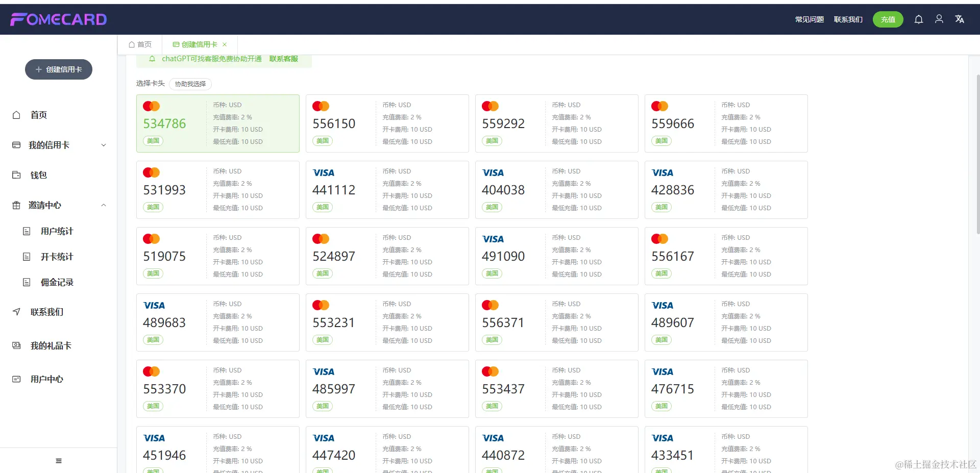Viewport: 980px width, 473px height.
Task: Open the user profile icon
Action: click(939, 19)
